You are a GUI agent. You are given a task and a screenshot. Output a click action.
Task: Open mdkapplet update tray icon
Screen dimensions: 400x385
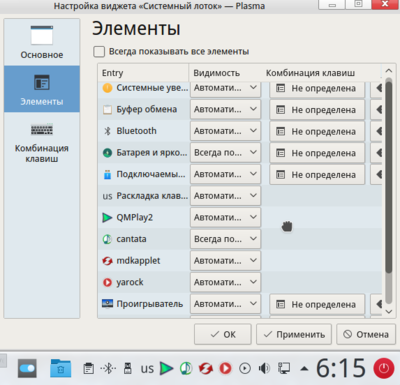pos(206,369)
